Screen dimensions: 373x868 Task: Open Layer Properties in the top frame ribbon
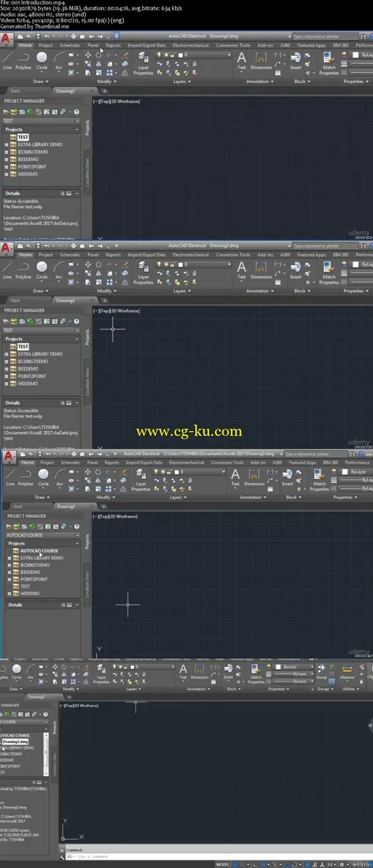(x=144, y=63)
